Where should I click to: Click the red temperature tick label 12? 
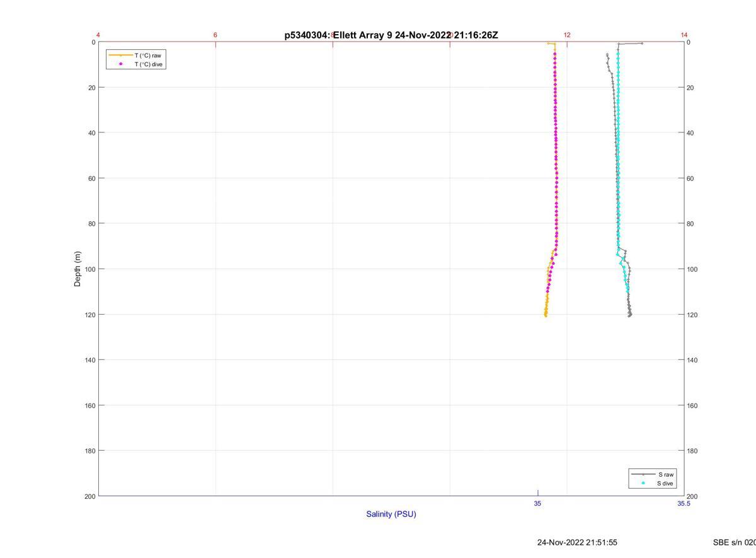click(x=567, y=35)
